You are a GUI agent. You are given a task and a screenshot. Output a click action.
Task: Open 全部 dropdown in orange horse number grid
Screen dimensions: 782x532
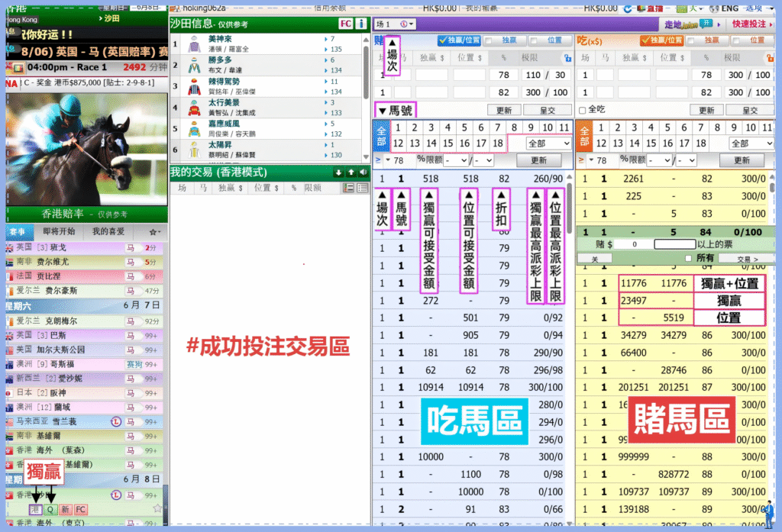click(751, 143)
